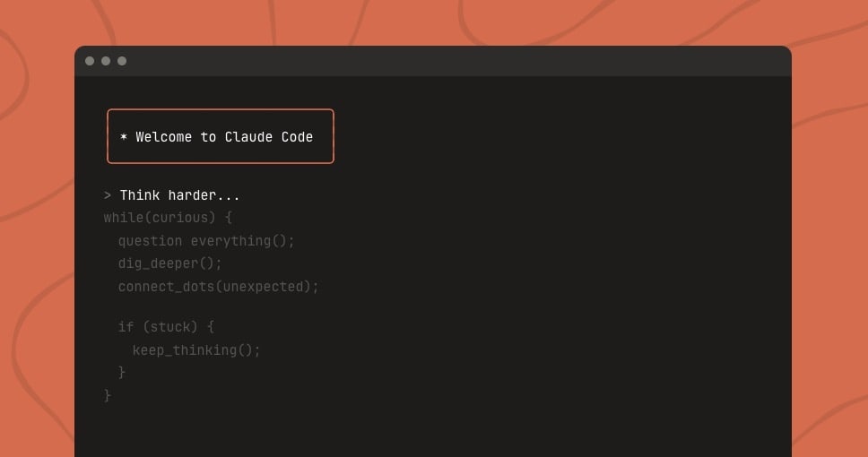Click the asterisk icon in the welcome banner
Image resolution: width=868 pixels, height=457 pixels.
point(124,137)
